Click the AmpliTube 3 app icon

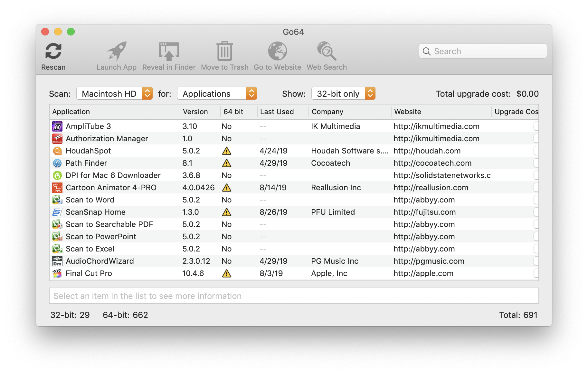pyautogui.click(x=57, y=126)
